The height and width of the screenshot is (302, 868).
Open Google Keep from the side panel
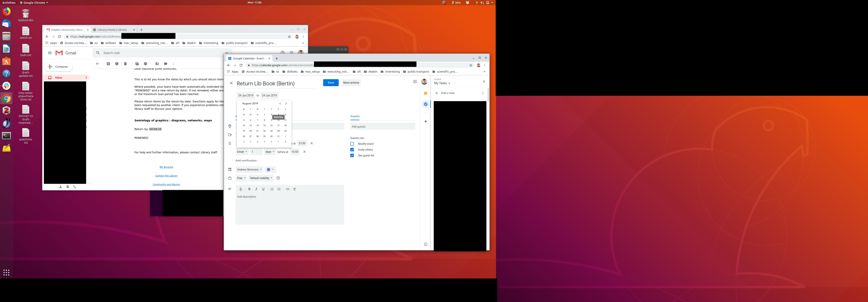coord(426,94)
